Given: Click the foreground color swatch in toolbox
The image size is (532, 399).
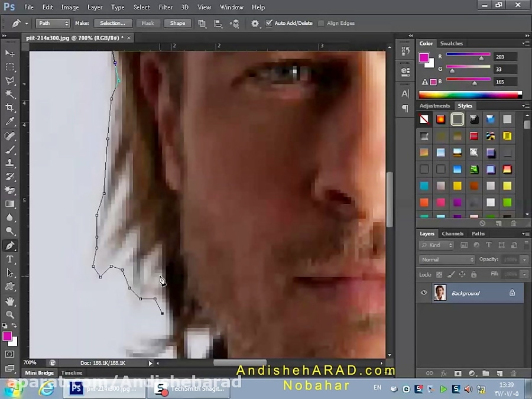Looking at the screenshot, I should point(7,336).
